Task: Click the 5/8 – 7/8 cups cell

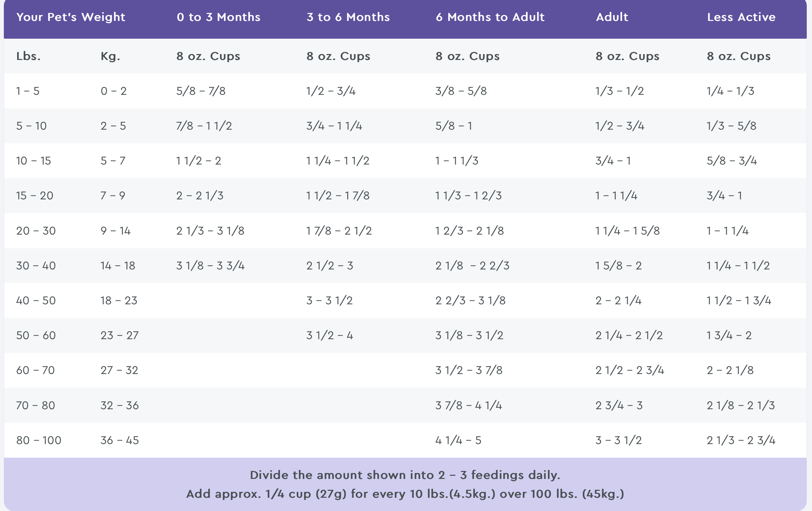Action: [x=201, y=91]
